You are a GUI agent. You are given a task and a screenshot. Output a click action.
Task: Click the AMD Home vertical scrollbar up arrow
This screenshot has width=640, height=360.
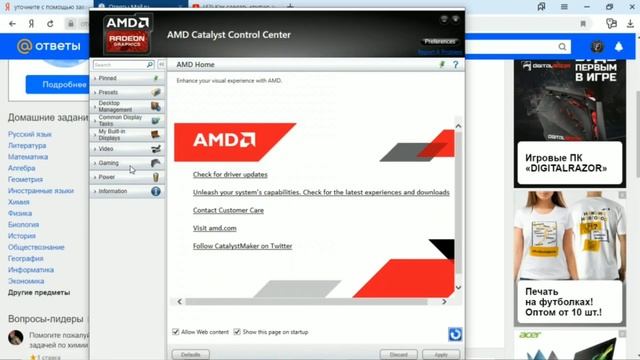458,126
